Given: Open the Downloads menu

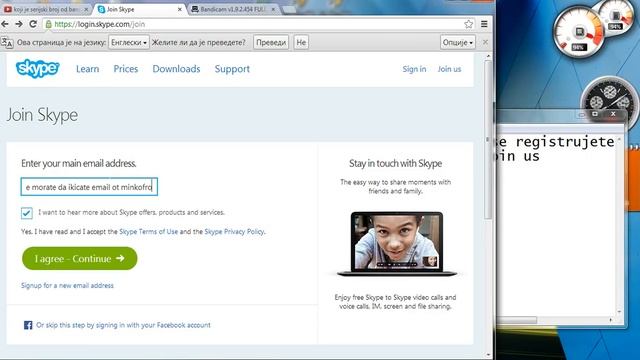Looking at the screenshot, I should pos(176,69).
